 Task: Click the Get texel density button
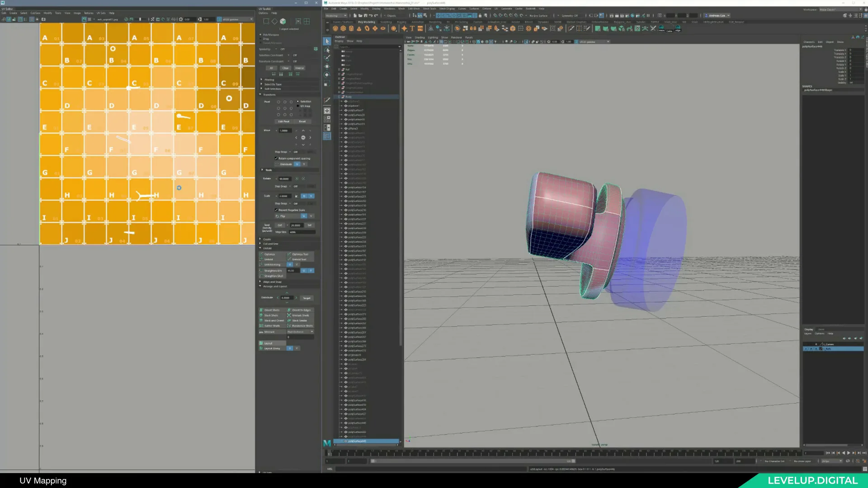280,225
